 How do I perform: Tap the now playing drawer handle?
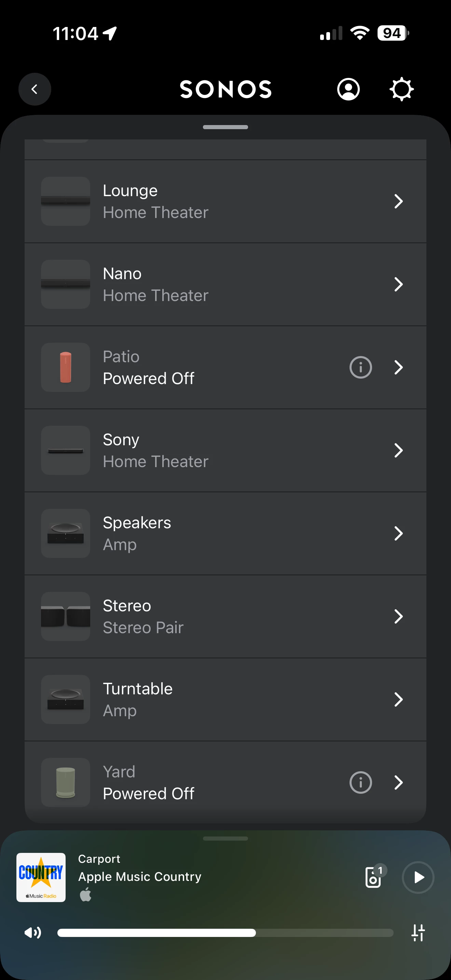coord(225,838)
